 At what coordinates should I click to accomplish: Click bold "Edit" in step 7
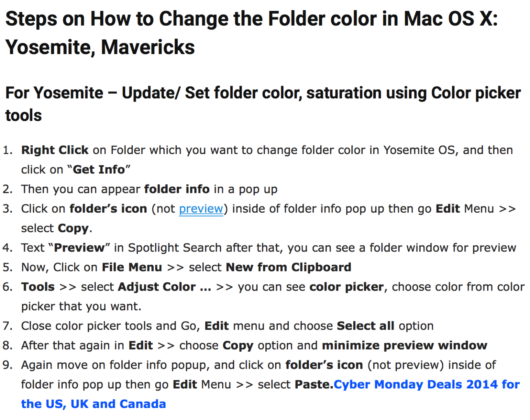pyautogui.click(x=217, y=326)
